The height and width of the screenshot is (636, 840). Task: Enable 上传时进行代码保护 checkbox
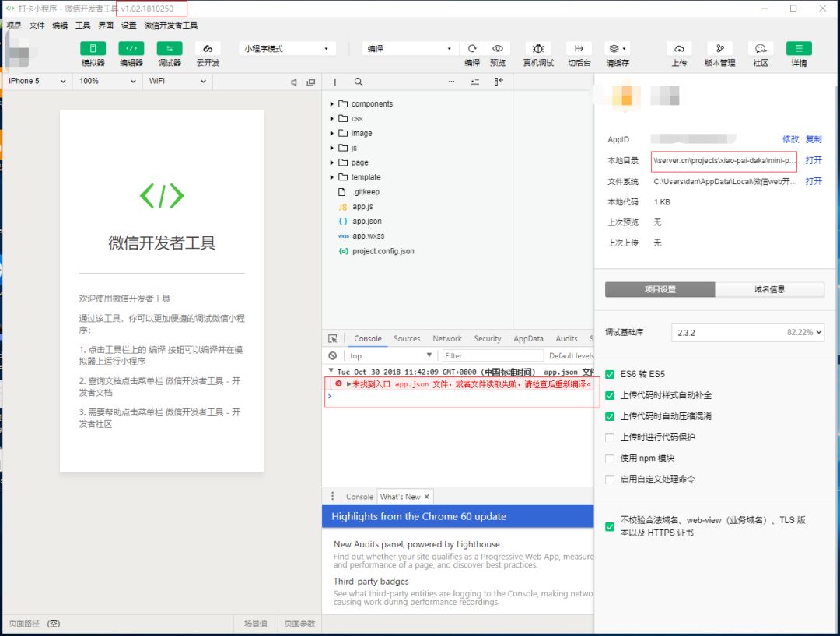[x=610, y=438]
